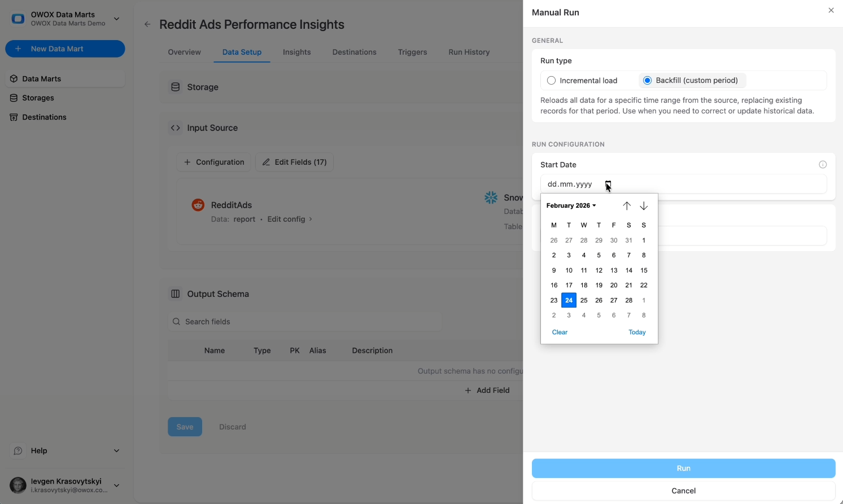Open the Insights tab
The width and height of the screenshot is (843, 504).
pos(297,52)
